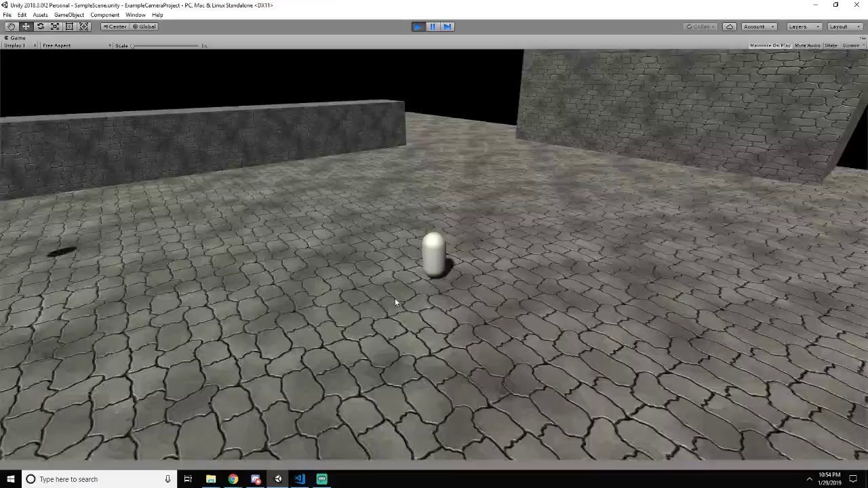Open Google Chrome from taskbar

pyautogui.click(x=233, y=479)
